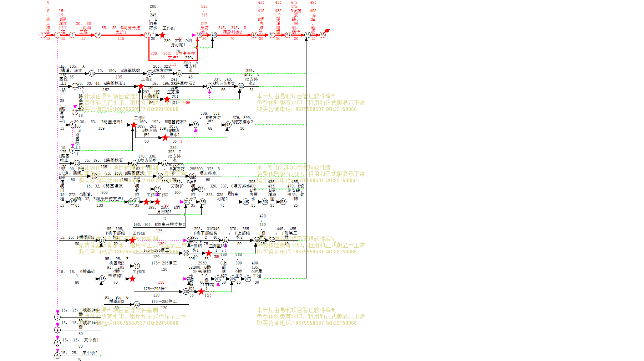Select event node 54
644x361 pixels.
pyautogui.click(x=288, y=35)
